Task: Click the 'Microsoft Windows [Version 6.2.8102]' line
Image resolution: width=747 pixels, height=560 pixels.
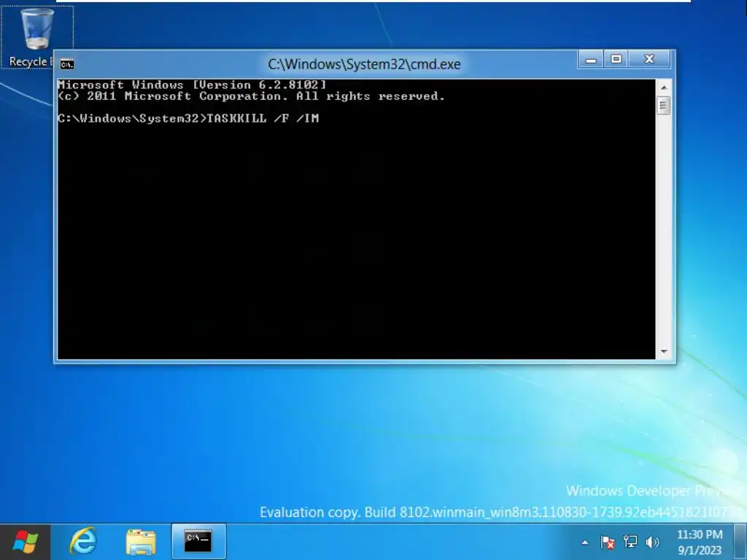Action: coord(192,85)
